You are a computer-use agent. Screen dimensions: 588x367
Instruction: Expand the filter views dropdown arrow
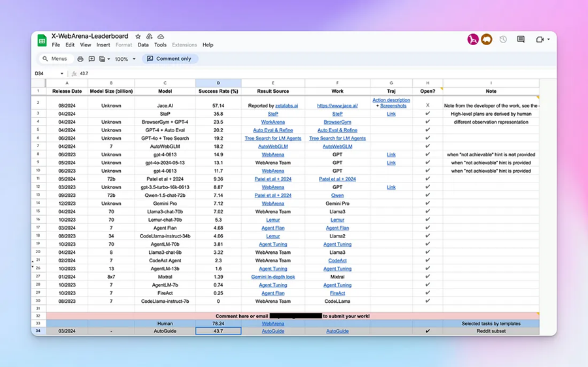tap(108, 59)
